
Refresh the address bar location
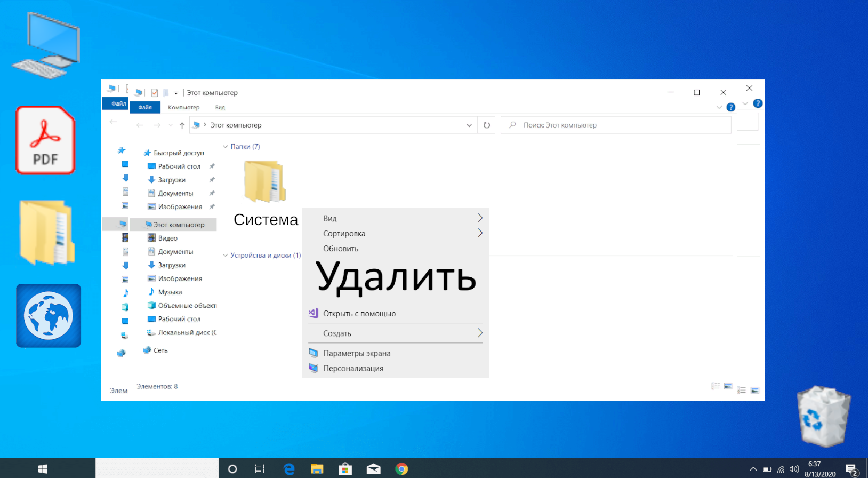pyautogui.click(x=487, y=125)
